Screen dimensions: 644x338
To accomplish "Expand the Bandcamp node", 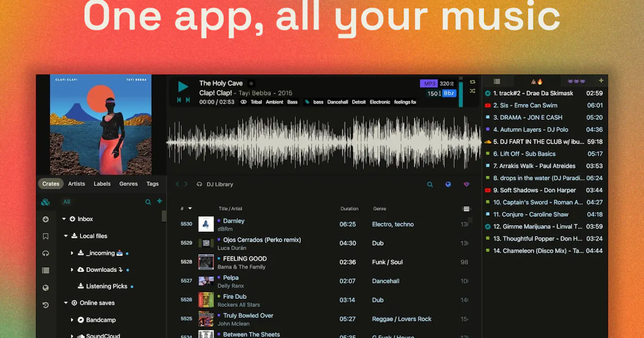I will [72, 320].
